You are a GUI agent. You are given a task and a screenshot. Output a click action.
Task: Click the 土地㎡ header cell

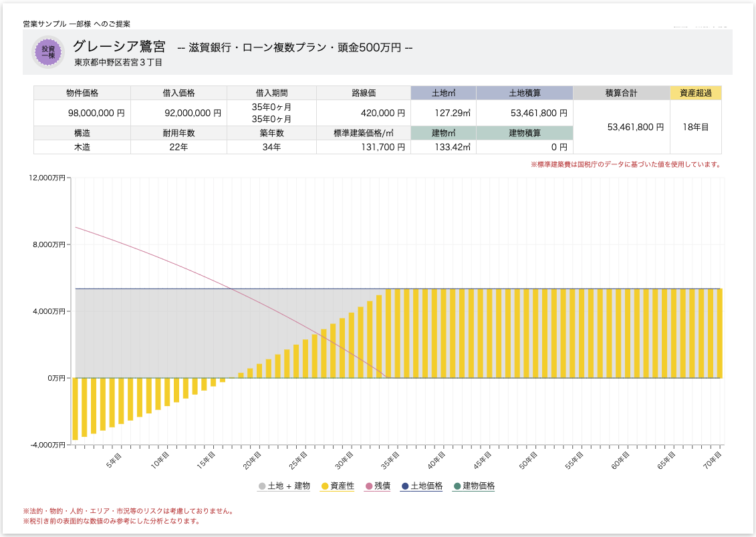pos(444,93)
